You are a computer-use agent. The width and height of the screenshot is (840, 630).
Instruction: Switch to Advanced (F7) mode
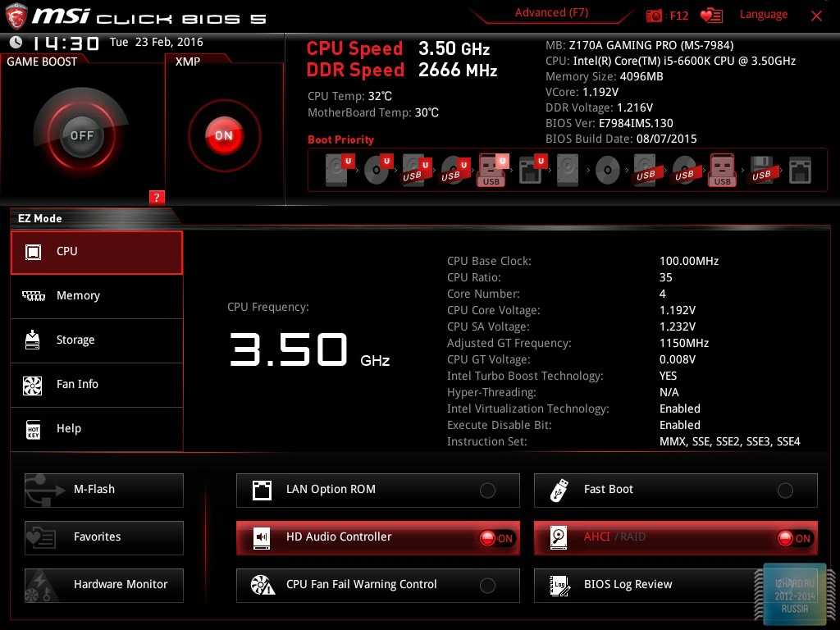click(x=551, y=13)
